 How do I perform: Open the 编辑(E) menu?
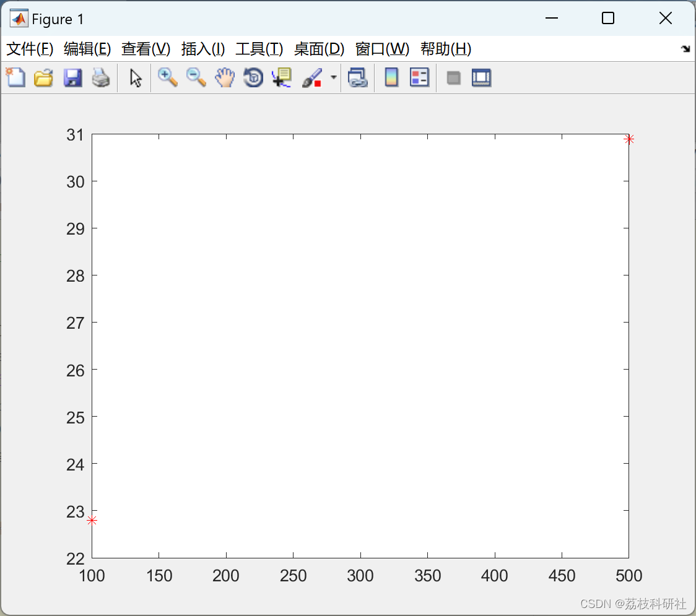coord(87,49)
